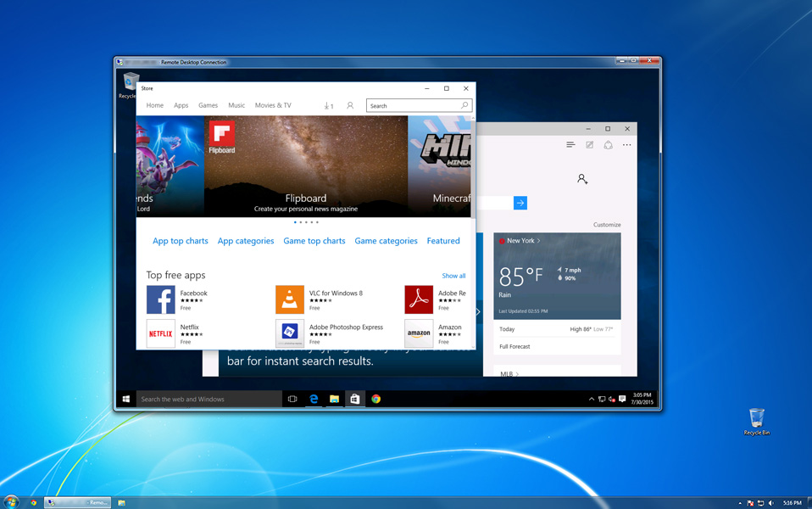Go to the Store Home tab
The image size is (812, 509).
pos(155,105)
